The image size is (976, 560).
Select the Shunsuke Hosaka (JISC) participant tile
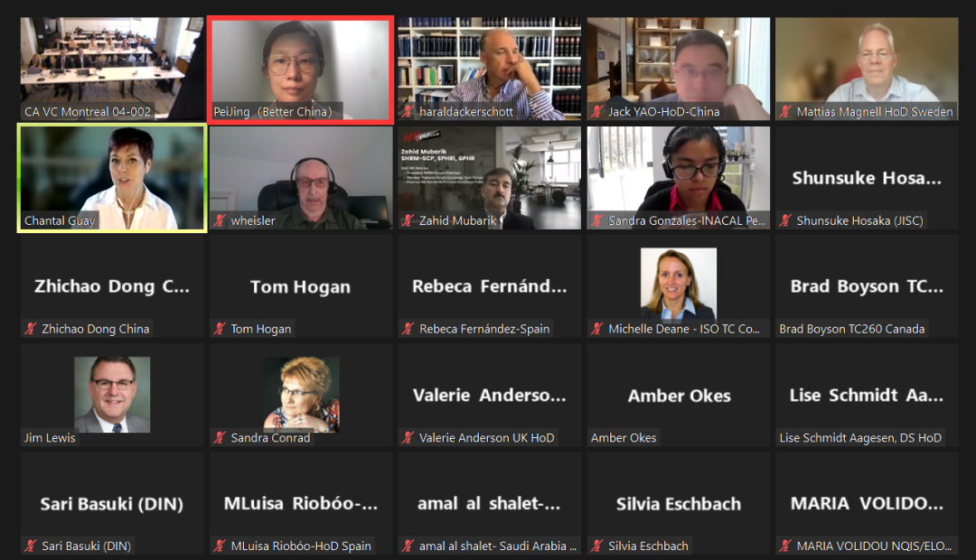(x=867, y=178)
